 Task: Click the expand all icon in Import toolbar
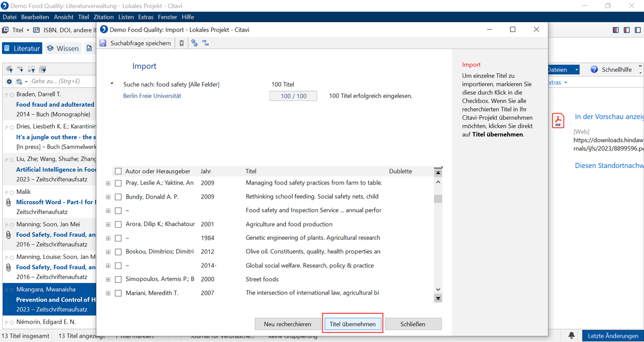coord(194,43)
